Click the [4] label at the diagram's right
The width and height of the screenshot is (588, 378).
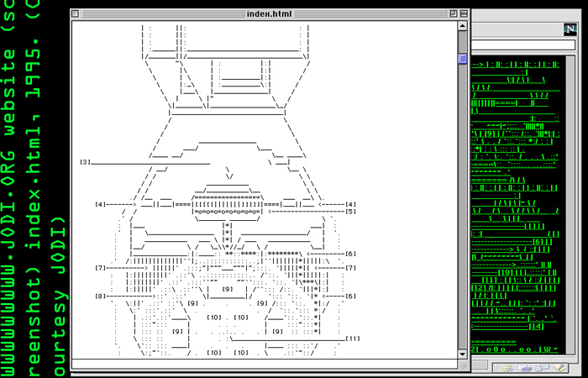(x=350, y=204)
